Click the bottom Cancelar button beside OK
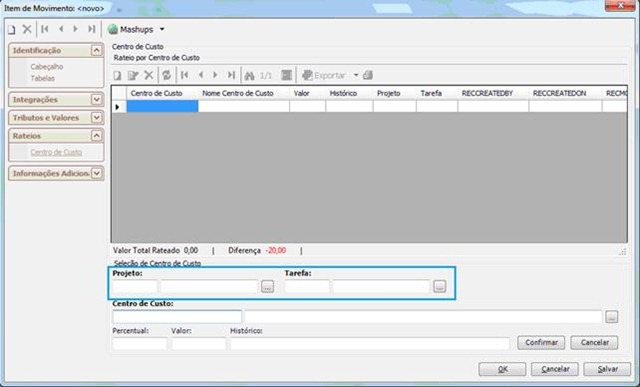 [555, 369]
